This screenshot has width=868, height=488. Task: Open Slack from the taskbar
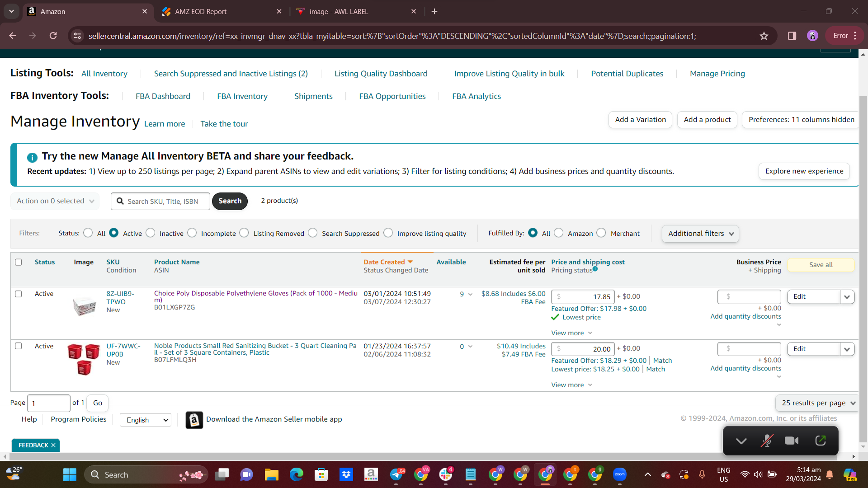click(446, 475)
